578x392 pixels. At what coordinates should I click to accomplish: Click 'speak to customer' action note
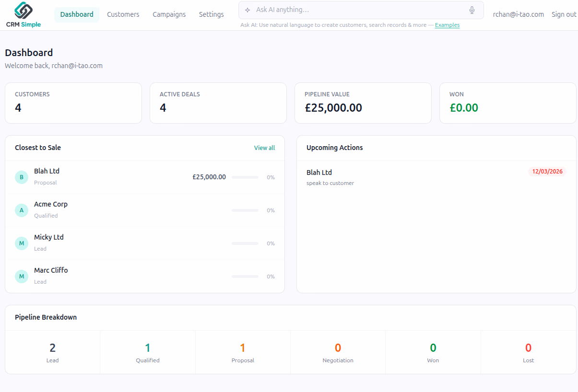330,183
